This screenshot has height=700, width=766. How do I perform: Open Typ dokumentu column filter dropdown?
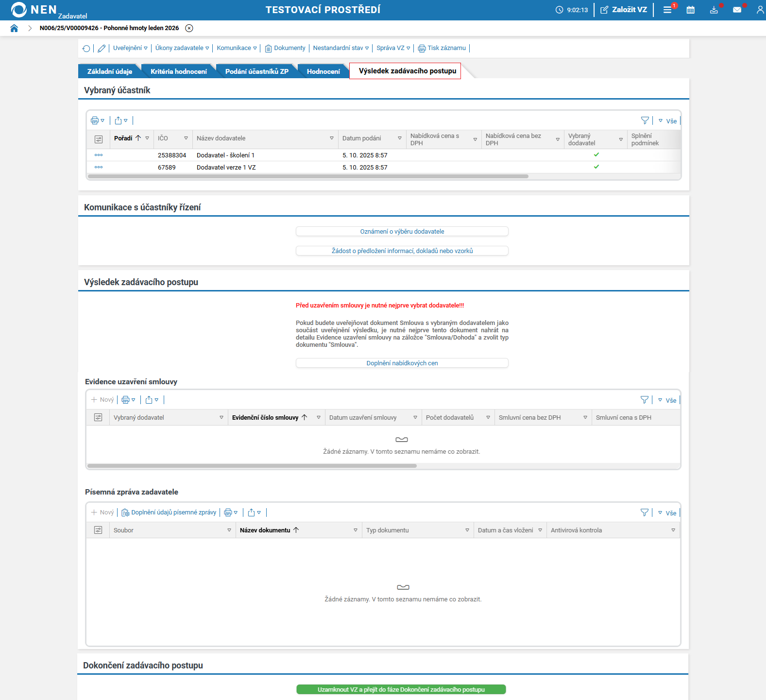click(467, 530)
